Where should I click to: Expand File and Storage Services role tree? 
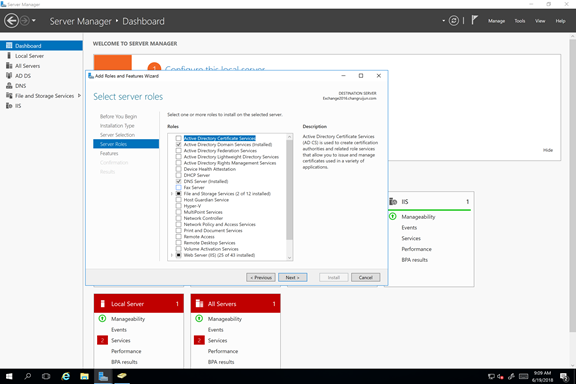click(172, 194)
